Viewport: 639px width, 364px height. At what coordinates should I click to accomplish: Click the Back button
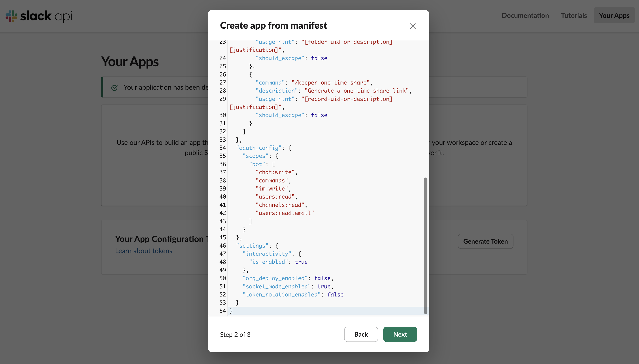[x=361, y=334]
